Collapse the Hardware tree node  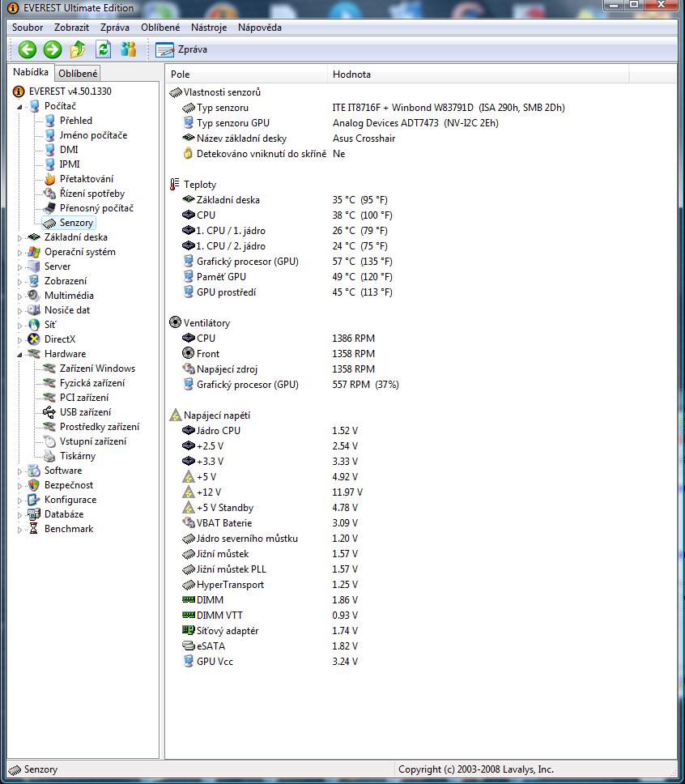pyautogui.click(x=20, y=355)
